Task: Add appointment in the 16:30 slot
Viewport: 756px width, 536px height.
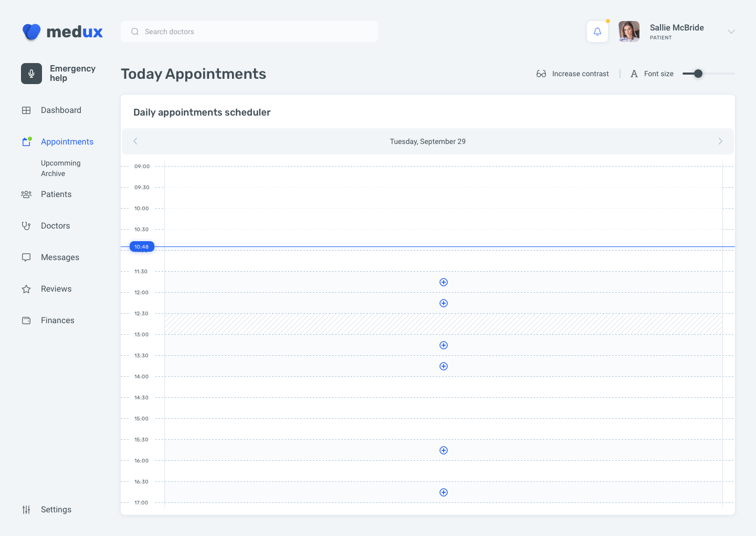Action: pos(444,492)
